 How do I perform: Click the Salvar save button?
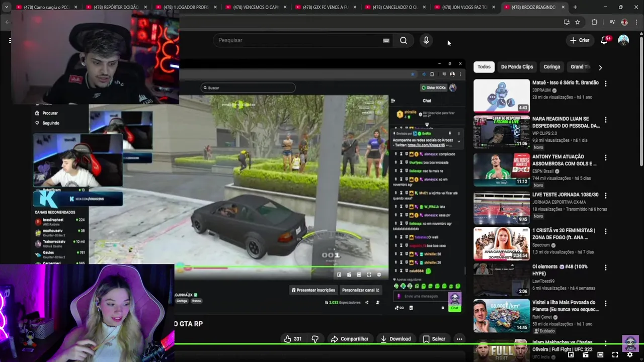[x=434, y=339]
